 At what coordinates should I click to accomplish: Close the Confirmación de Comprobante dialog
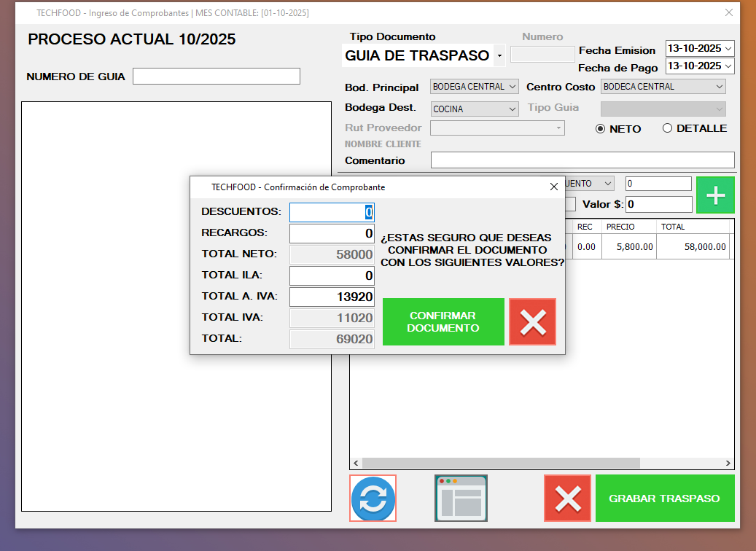553,187
